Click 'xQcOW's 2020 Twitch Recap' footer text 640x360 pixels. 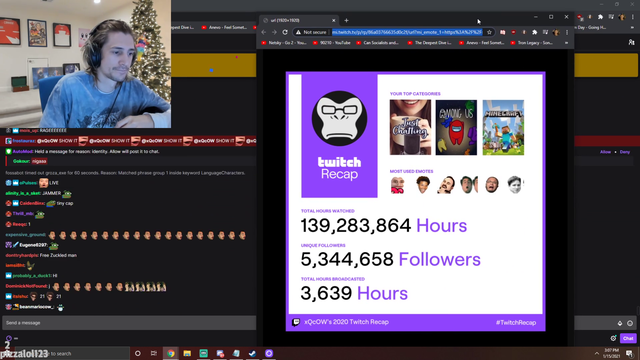pyautogui.click(x=346, y=322)
